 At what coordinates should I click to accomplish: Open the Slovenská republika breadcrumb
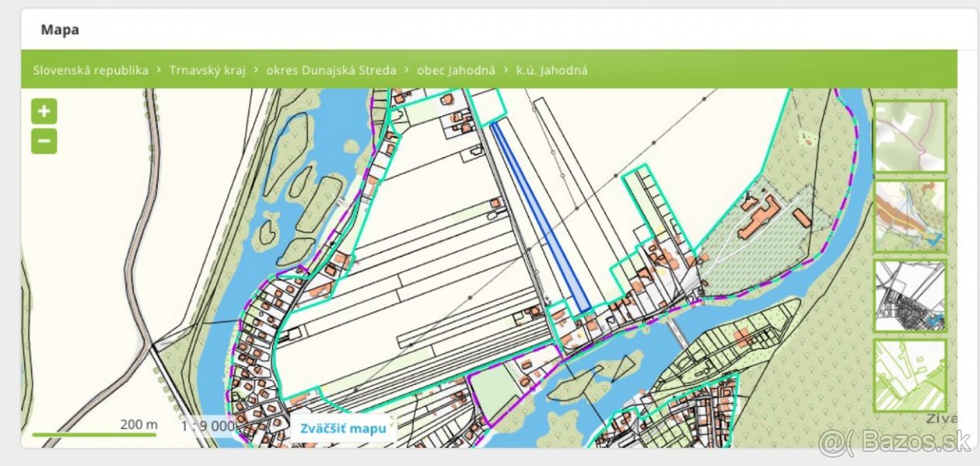point(91,70)
